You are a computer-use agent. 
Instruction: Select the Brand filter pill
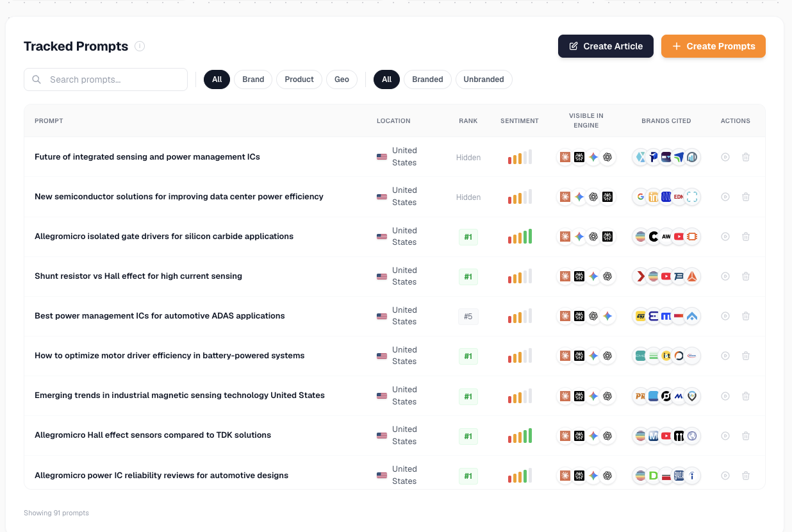point(252,79)
